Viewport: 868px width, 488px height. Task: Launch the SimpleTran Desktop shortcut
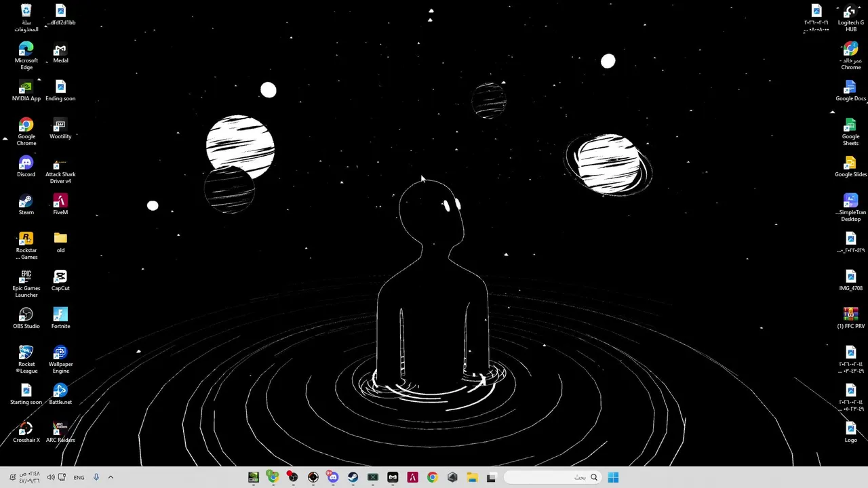pos(850,208)
